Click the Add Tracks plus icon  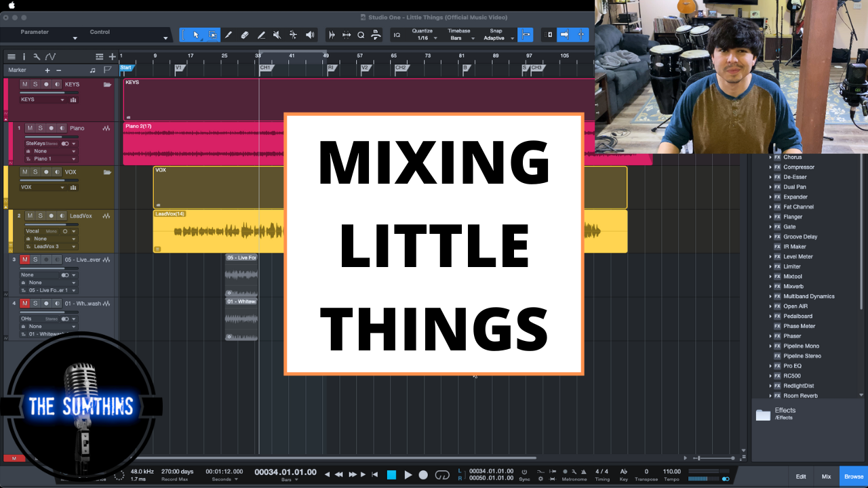(x=113, y=57)
